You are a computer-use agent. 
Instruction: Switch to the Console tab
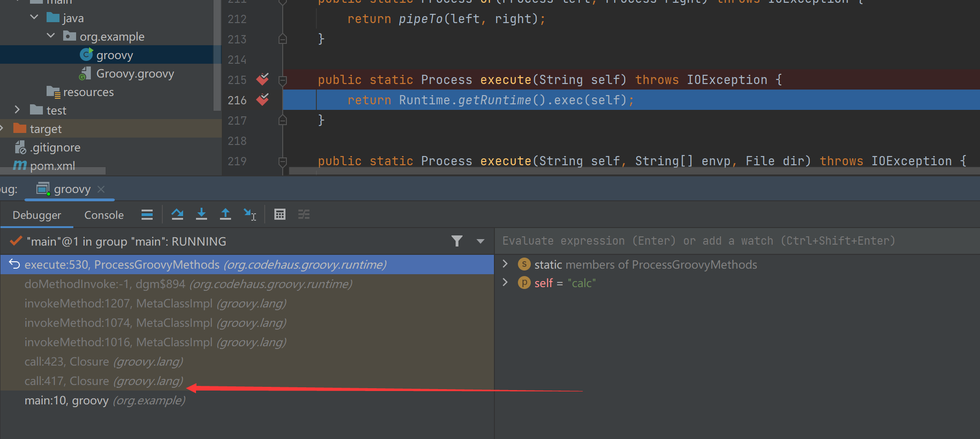click(104, 215)
